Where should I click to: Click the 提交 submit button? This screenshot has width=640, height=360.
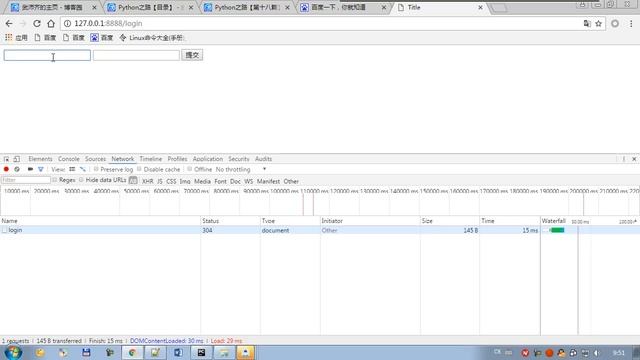192,55
